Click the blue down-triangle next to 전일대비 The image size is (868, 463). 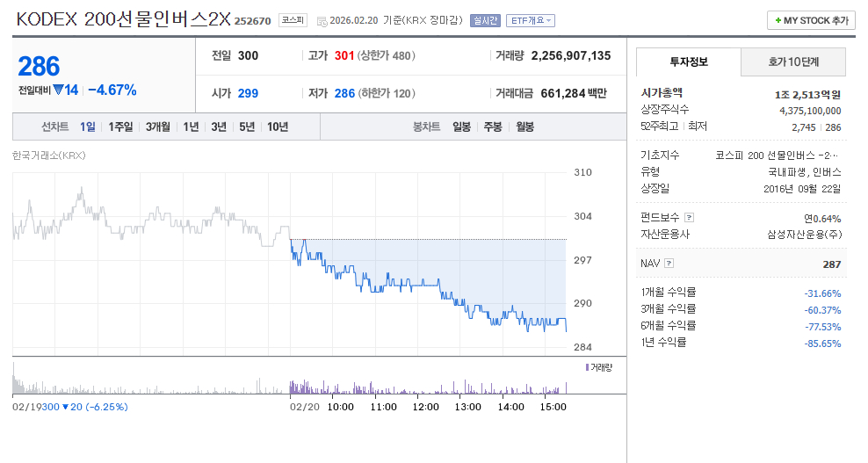click(58, 90)
